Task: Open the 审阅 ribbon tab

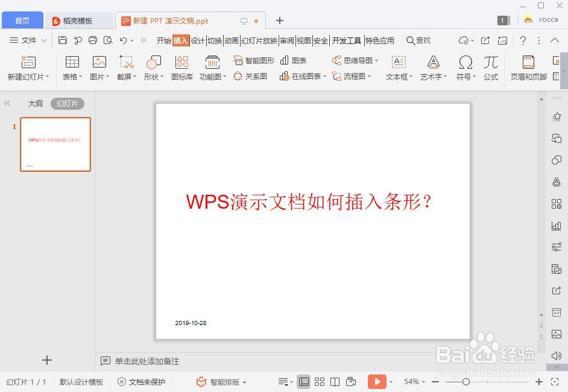Action: (x=287, y=40)
